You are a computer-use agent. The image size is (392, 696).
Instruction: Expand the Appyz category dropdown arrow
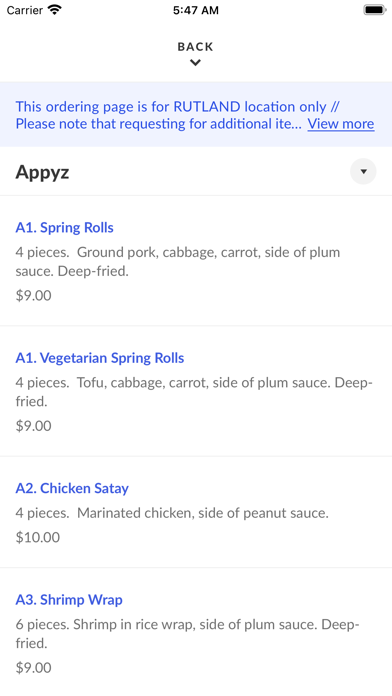coord(363,171)
